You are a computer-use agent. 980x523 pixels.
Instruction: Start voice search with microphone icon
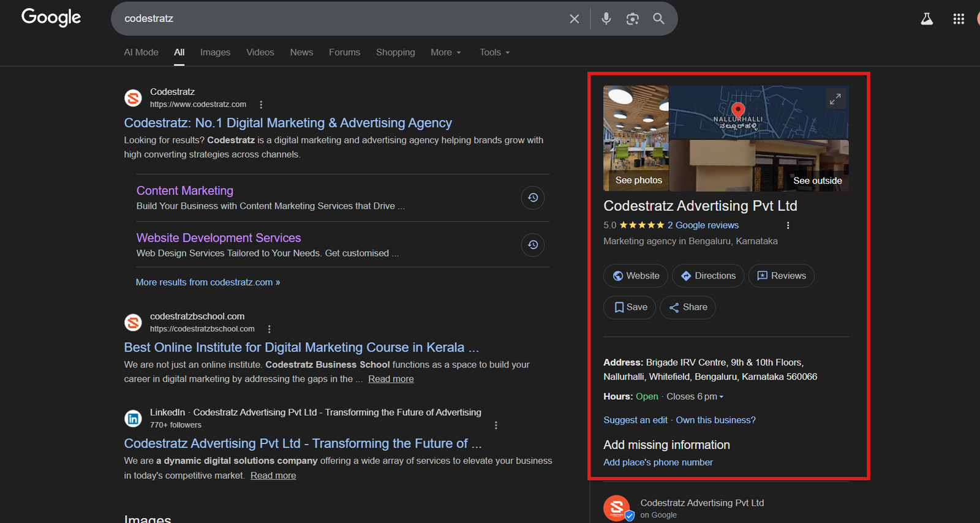point(606,18)
